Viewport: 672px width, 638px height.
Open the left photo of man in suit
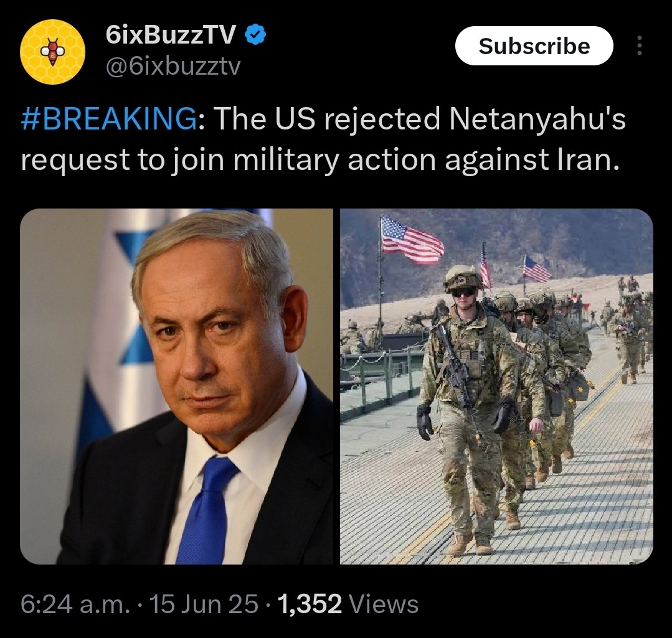177,387
